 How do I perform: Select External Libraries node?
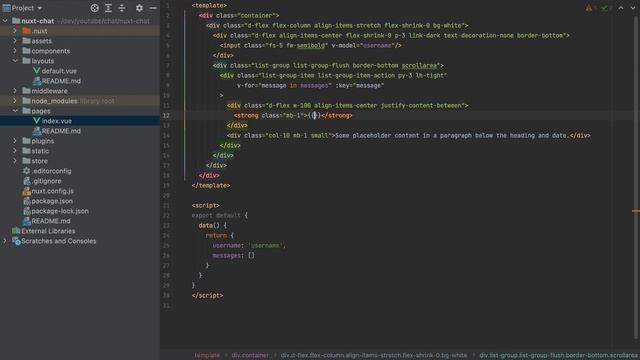click(x=48, y=231)
